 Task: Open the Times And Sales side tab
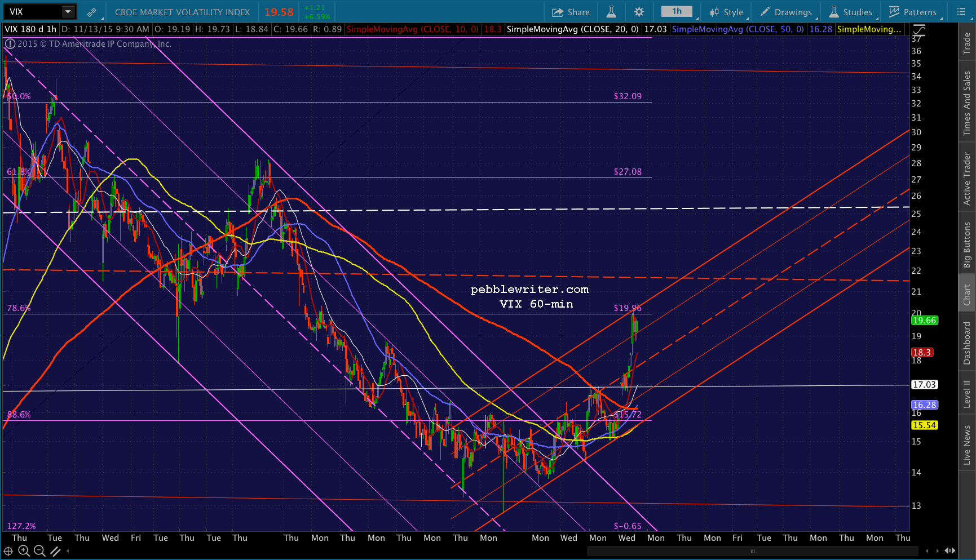point(967,103)
